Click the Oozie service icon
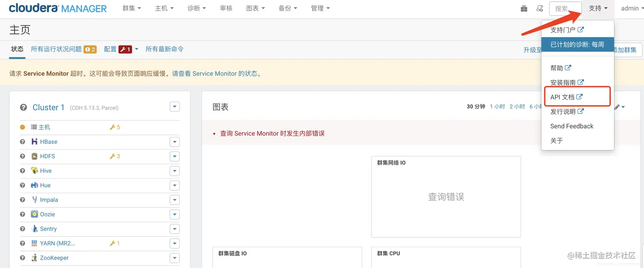This screenshot has height=268, width=644. click(x=34, y=214)
